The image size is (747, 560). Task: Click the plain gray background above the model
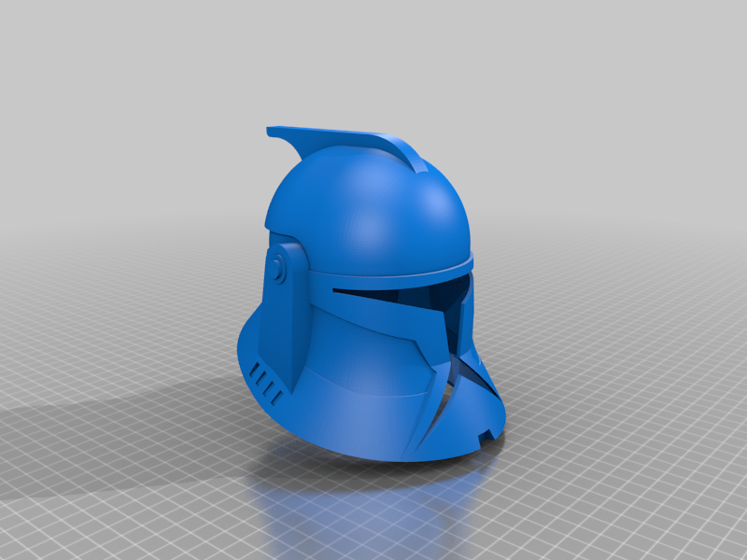tap(373, 56)
